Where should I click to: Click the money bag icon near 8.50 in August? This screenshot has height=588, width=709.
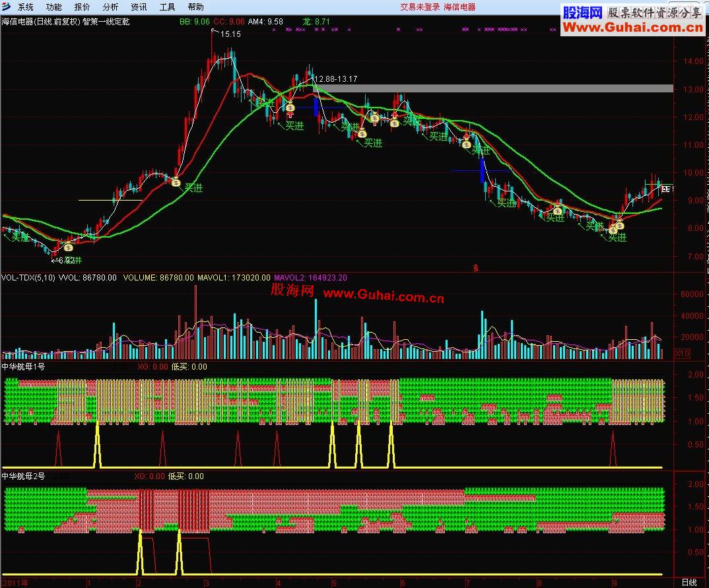[x=558, y=211]
